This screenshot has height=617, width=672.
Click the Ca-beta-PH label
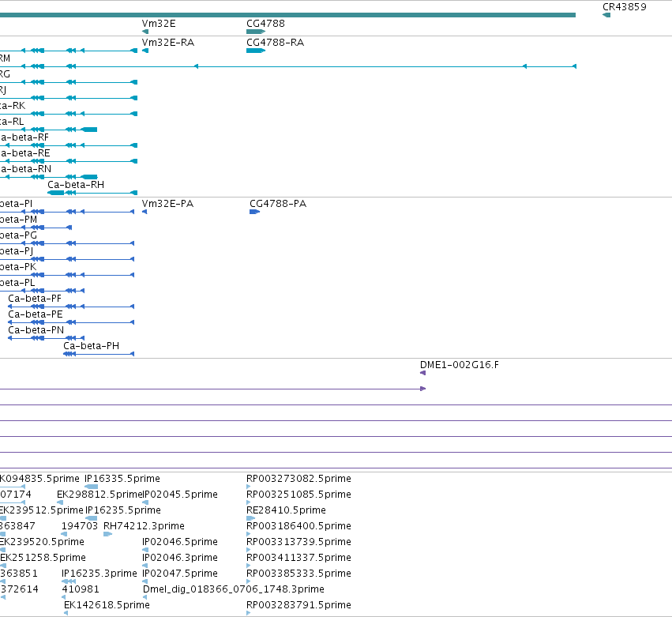92,346
